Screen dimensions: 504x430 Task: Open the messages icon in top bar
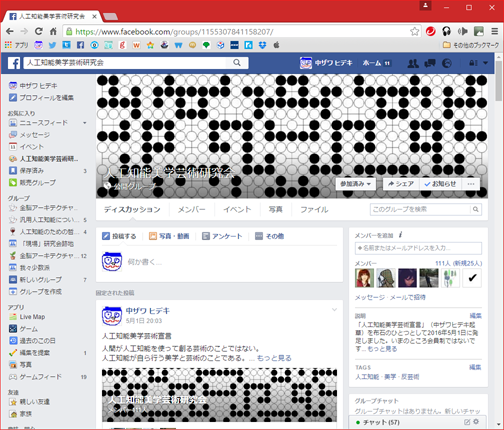[x=430, y=63]
